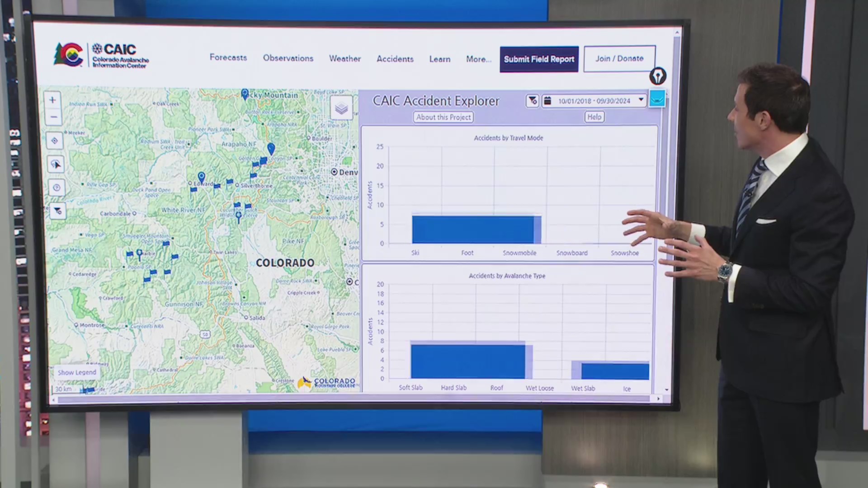Click the blue map pin near Edwards
Image resolution: width=868 pixels, height=488 pixels.
click(x=202, y=177)
